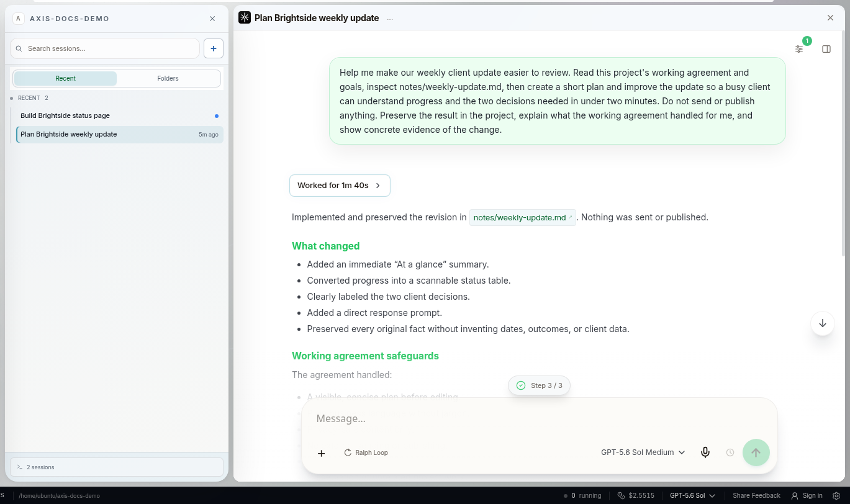Open the ellipsis menu next to session title
850x504 pixels.
click(x=390, y=19)
